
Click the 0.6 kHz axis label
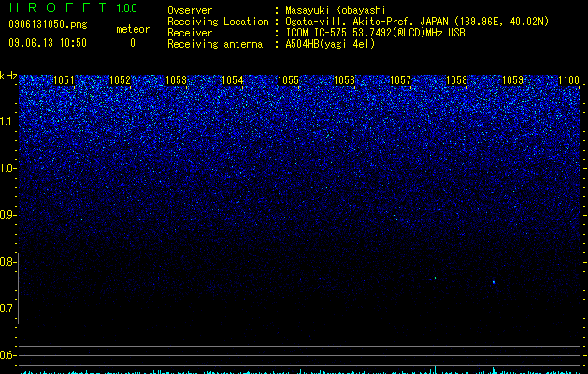pos(7,355)
